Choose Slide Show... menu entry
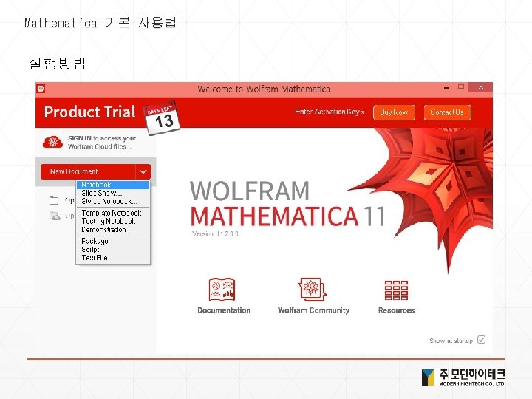Screen dimensions: 532x399 pyautogui.click(x=113, y=193)
